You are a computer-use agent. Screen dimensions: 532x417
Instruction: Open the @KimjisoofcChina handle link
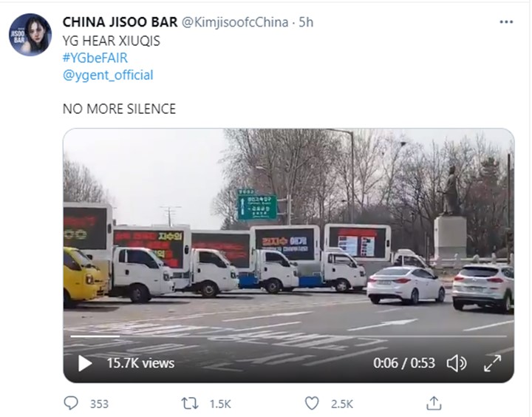point(235,22)
